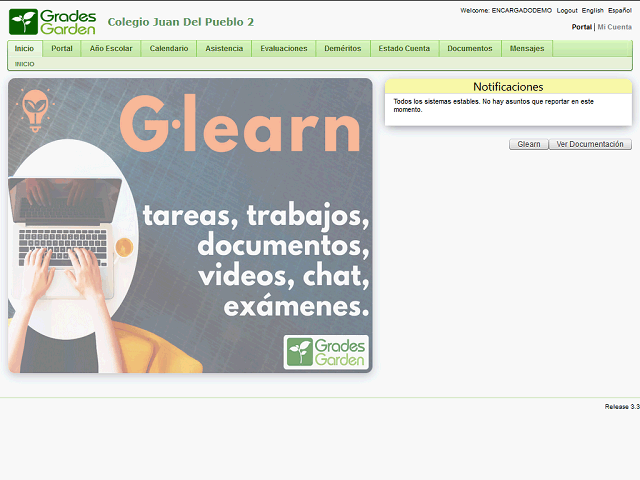Open the Calendario tab
Screen dimensions: 640x480
[x=169, y=49]
